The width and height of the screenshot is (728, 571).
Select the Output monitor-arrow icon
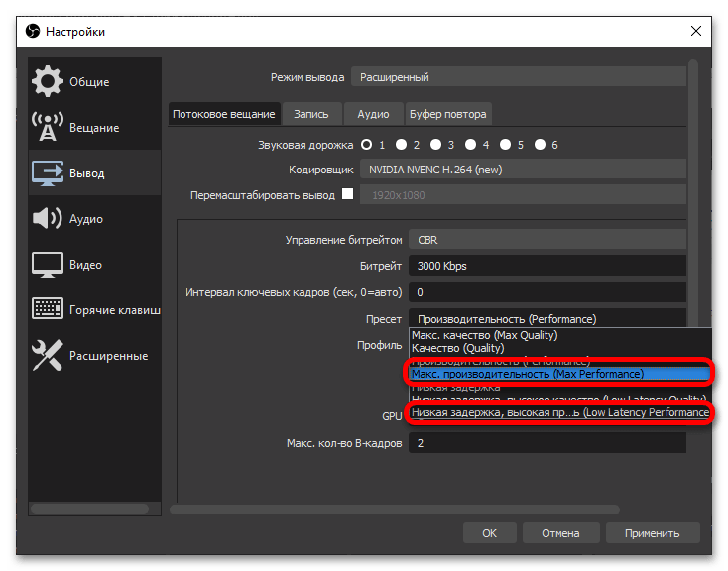click(x=48, y=173)
